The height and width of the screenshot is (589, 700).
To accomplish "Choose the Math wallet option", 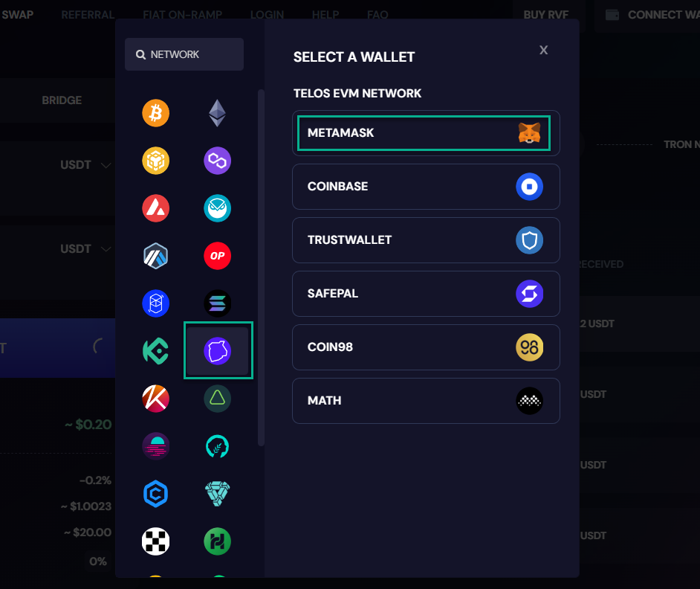I will 426,401.
